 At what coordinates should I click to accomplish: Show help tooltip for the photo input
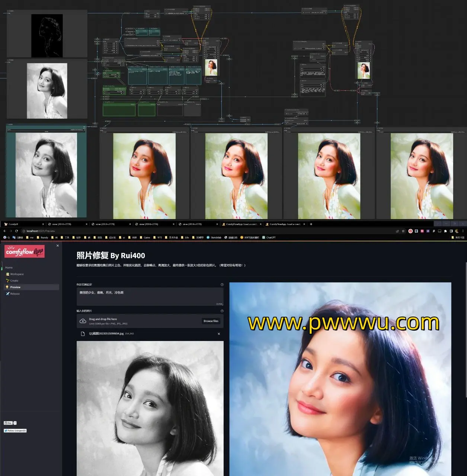pos(222,311)
